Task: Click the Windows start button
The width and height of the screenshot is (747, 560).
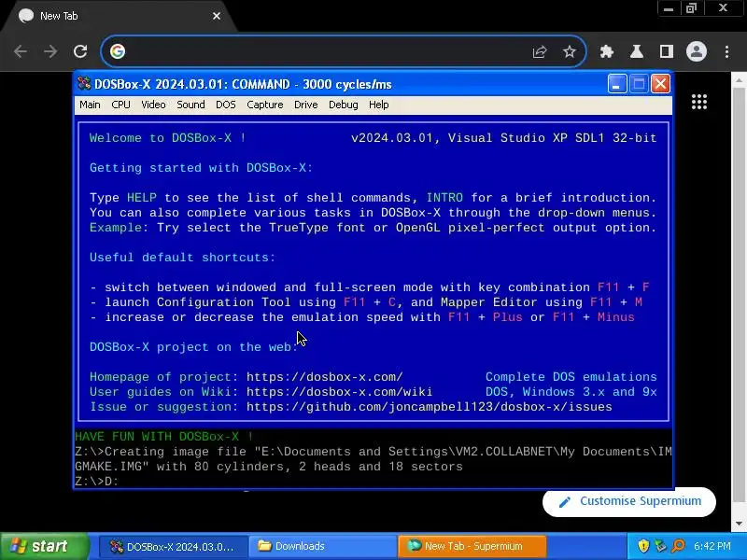Action: point(44,546)
